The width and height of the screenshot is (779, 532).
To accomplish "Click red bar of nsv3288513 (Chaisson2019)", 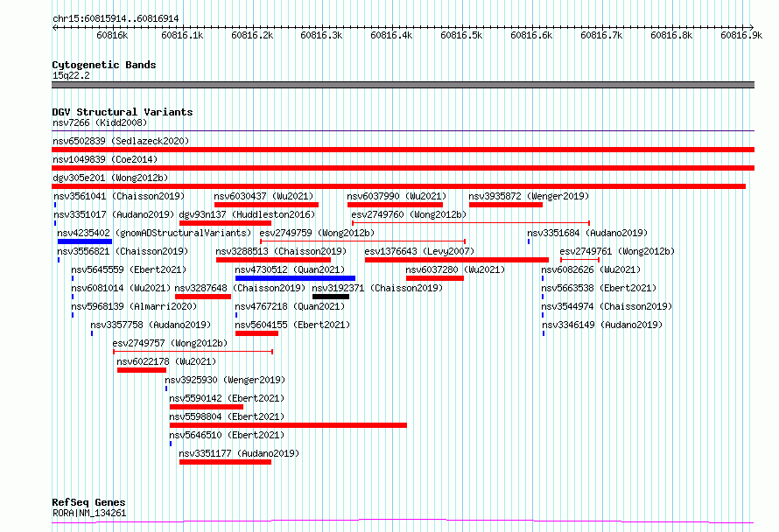I will click(x=273, y=260).
